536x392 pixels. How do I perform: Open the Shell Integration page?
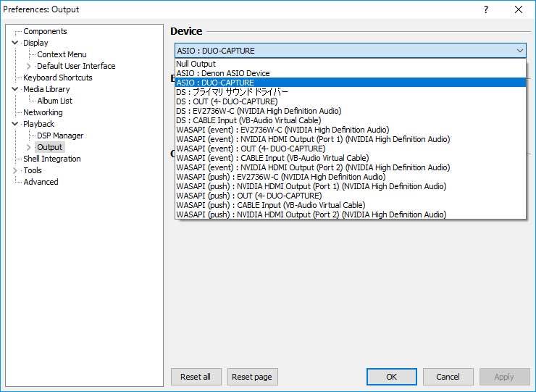pos(52,159)
